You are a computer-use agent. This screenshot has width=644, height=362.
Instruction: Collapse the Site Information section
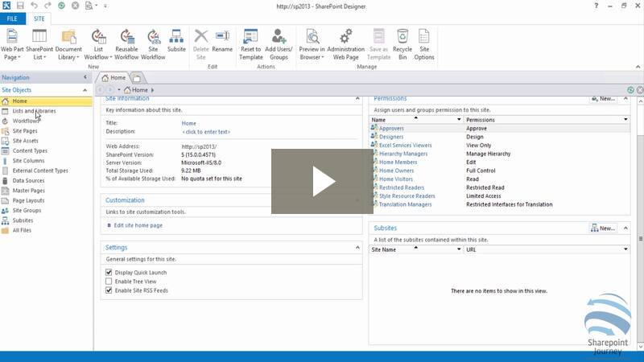pyautogui.click(x=357, y=98)
